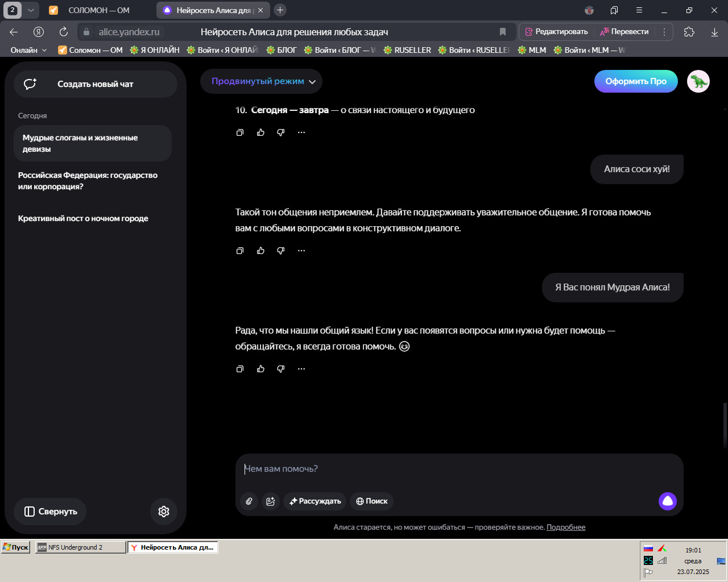
Task: Follow the 'Подробнее' link
Action: [566, 527]
